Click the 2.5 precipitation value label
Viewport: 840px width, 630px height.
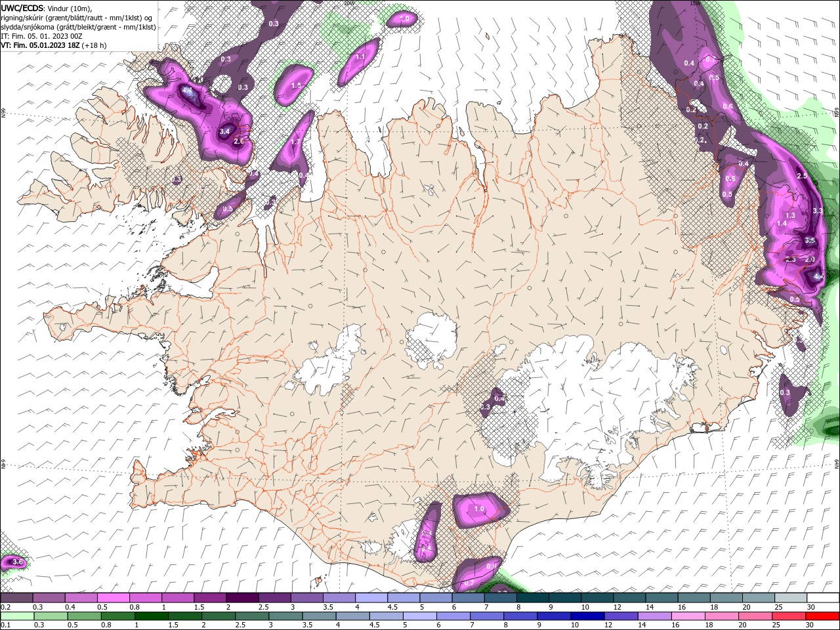[x=801, y=176]
